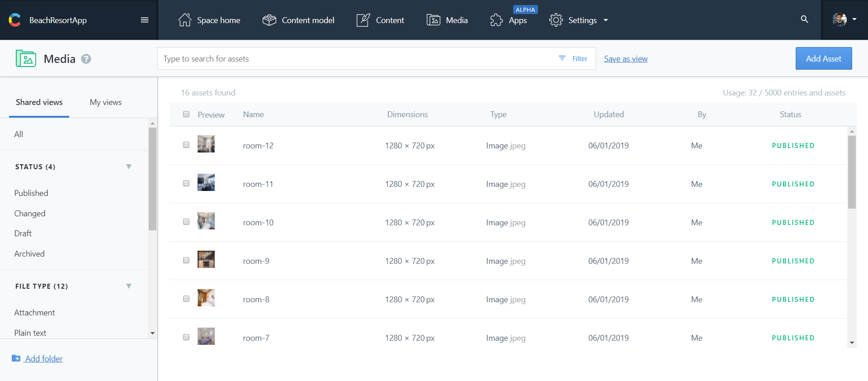Open the room-11 preview thumbnail

206,182
